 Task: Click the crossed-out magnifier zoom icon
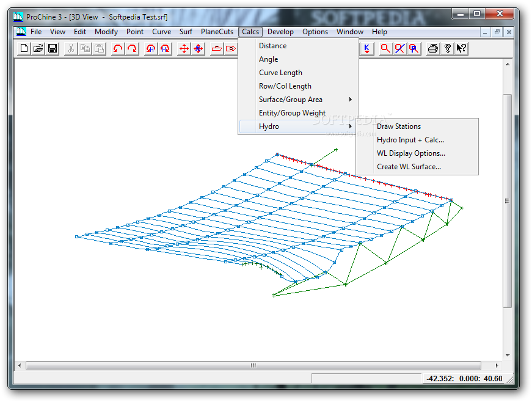tap(399, 48)
